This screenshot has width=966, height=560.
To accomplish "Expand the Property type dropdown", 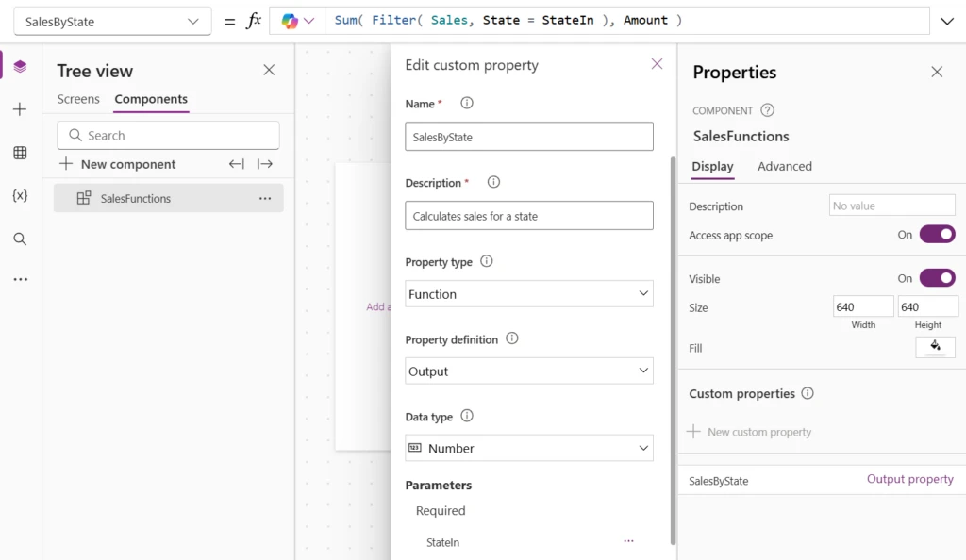I will [x=528, y=294].
